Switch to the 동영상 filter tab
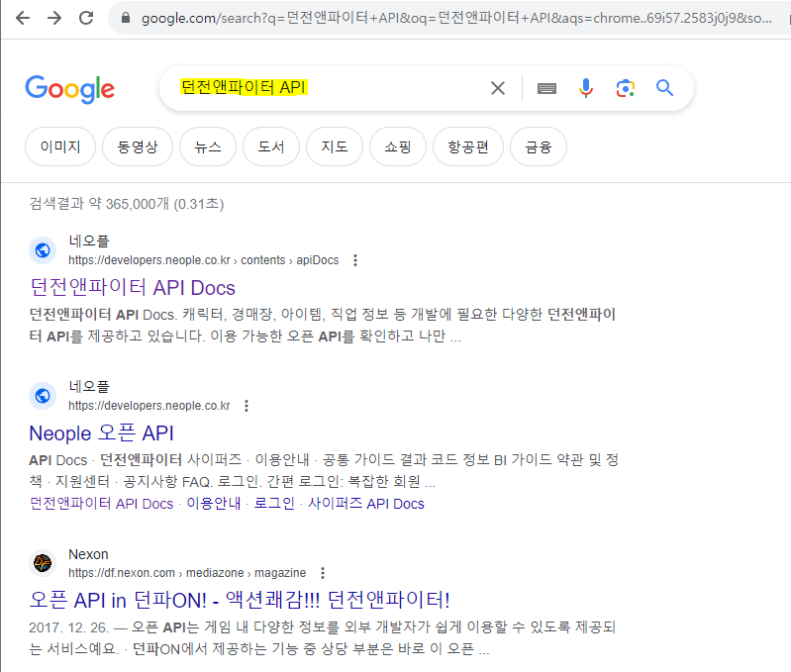The image size is (791, 672). pos(138,146)
